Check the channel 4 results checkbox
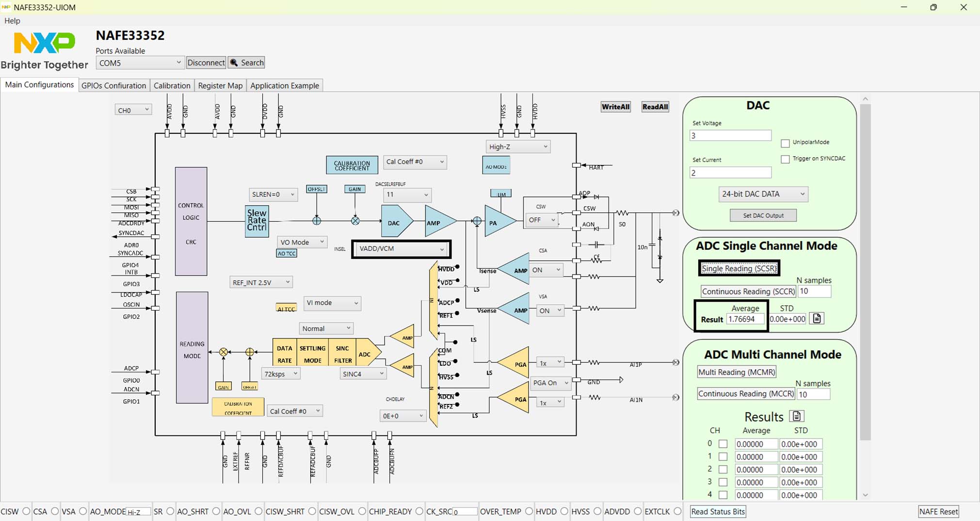Screen dimensions: 980x521 pyautogui.click(x=723, y=495)
